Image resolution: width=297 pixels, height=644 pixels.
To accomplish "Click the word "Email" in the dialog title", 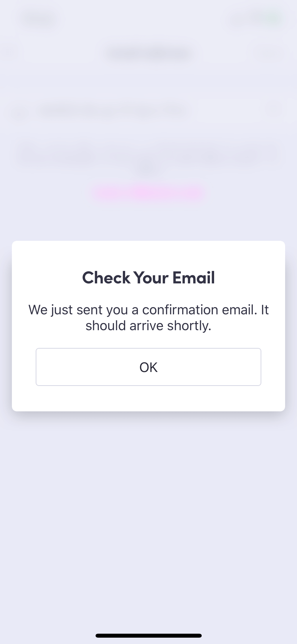I will click(194, 278).
